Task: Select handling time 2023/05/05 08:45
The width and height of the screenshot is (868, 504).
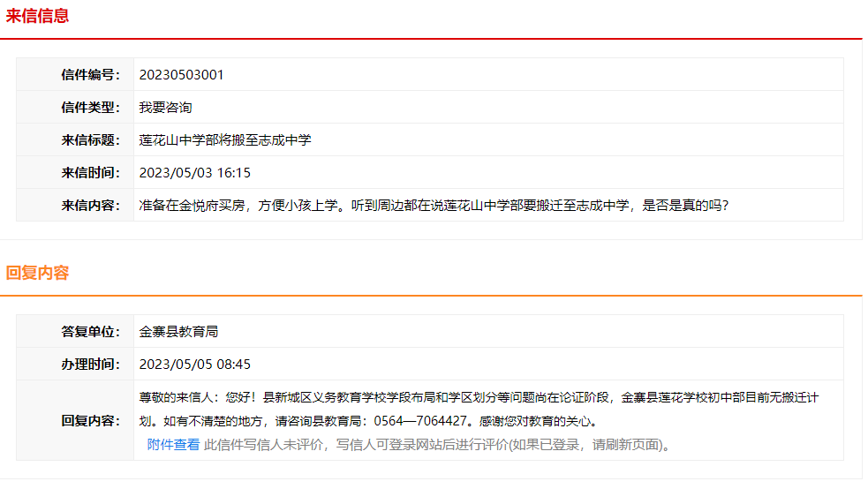Action: 195,364
